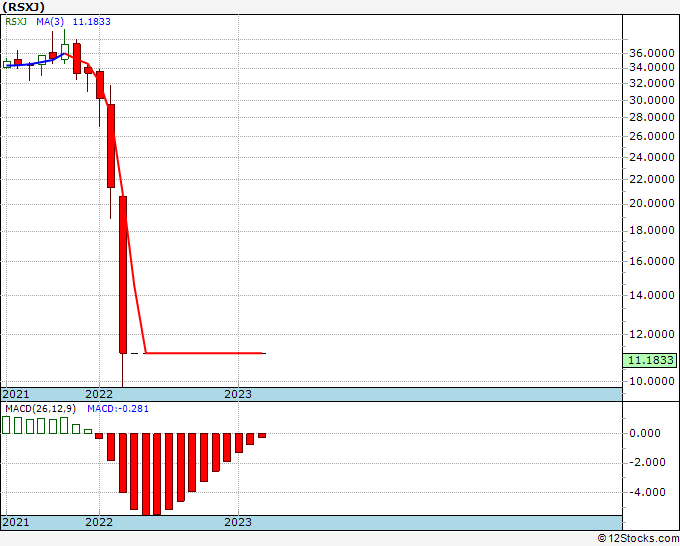The image size is (680, 546).
Task: Click the green 11.1833 current price tag
Action: [x=650, y=360]
